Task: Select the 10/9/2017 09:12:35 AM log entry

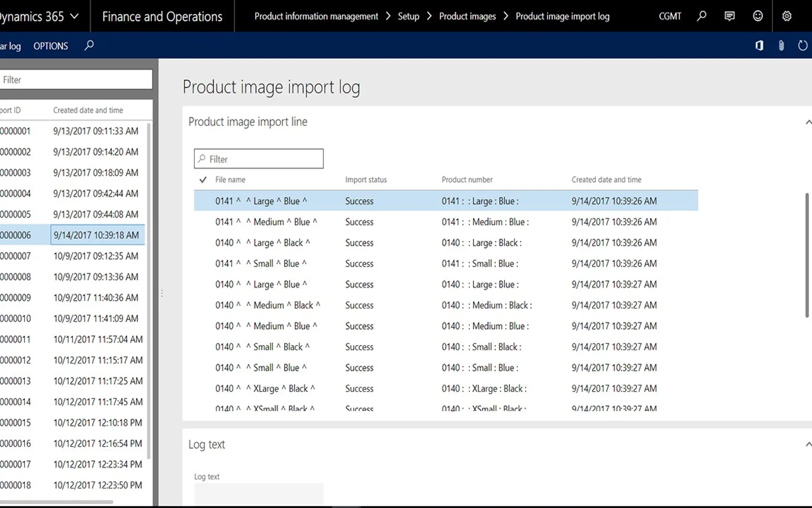Action: click(x=72, y=256)
